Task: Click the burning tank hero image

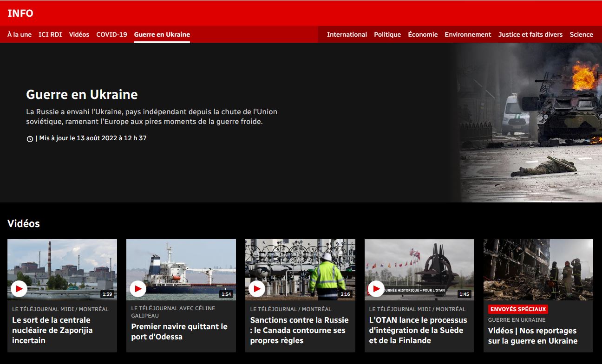Action: tap(529, 123)
